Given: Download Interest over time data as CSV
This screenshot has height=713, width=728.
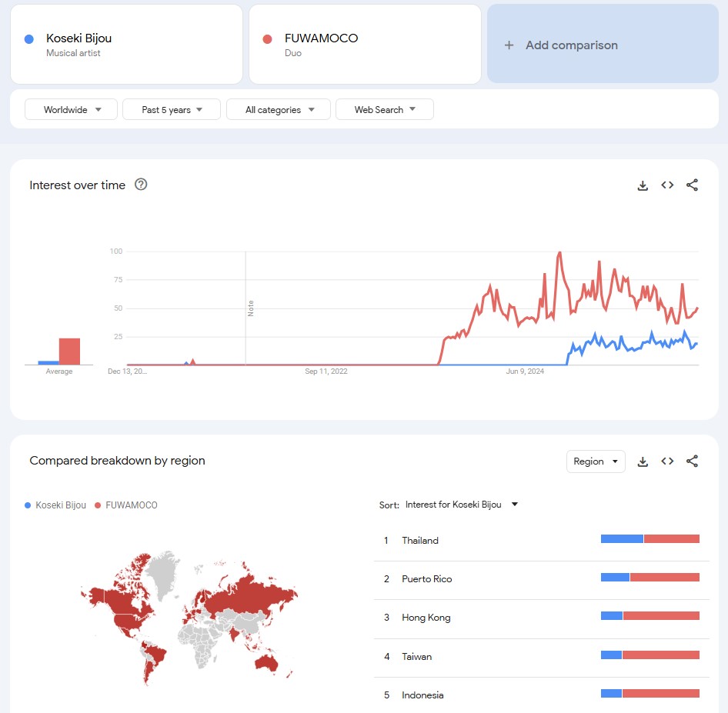Looking at the screenshot, I should [643, 185].
